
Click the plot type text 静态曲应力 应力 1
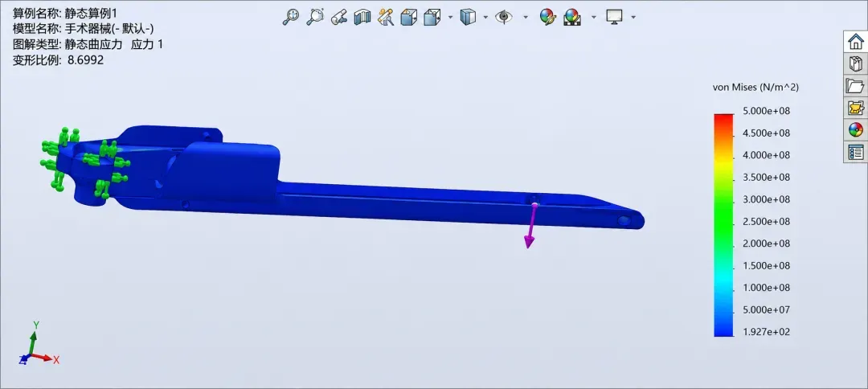tap(113, 45)
